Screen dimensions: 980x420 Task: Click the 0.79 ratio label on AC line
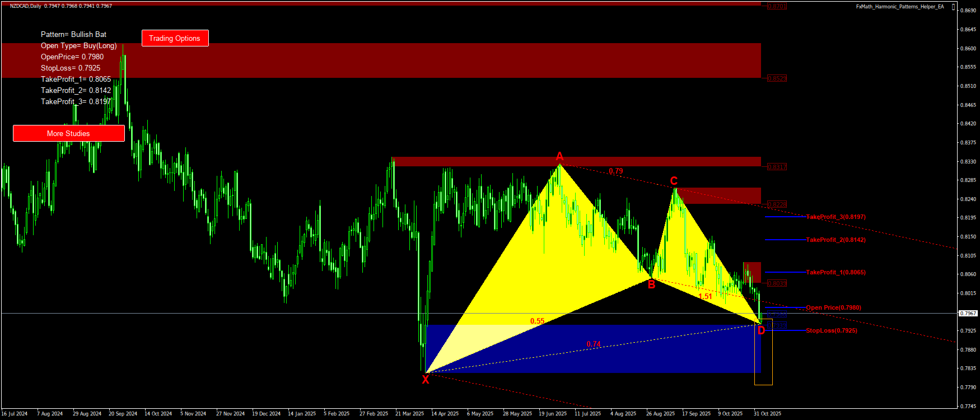pyautogui.click(x=615, y=171)
